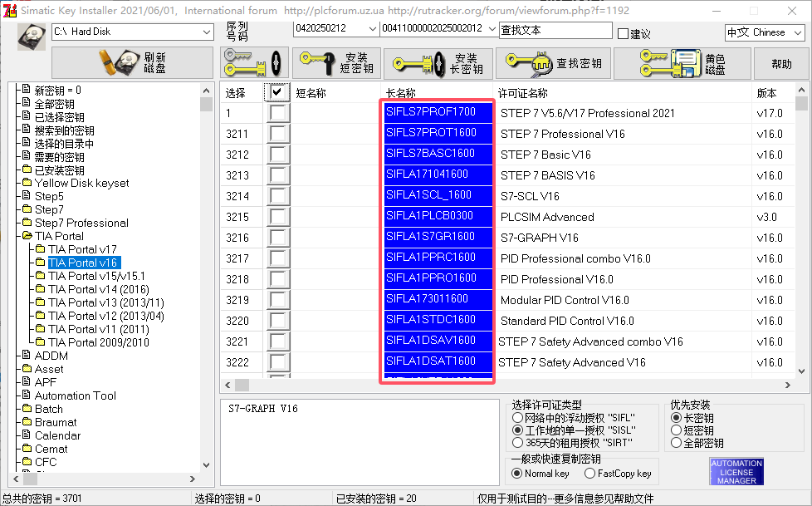Select the FastCopy key radio button
The image size is (812, 506).
(x=589, y=473)
